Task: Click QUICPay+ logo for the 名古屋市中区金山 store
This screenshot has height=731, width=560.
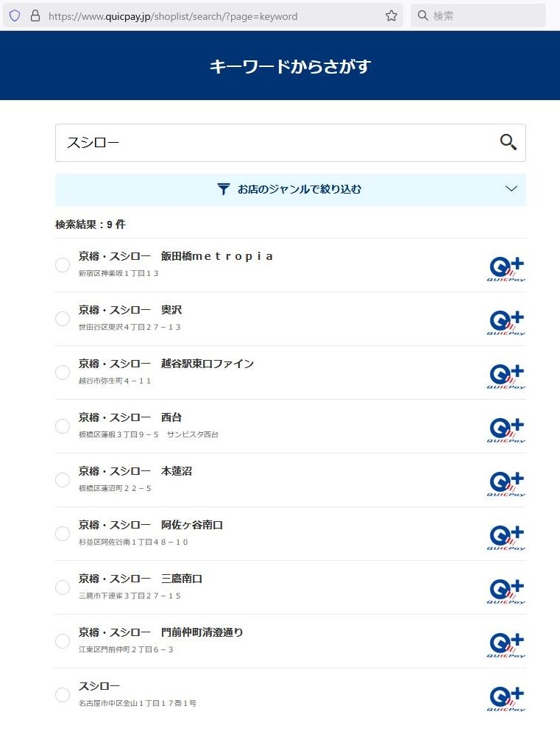Action: pyautogui.click(x=506, y=699)
